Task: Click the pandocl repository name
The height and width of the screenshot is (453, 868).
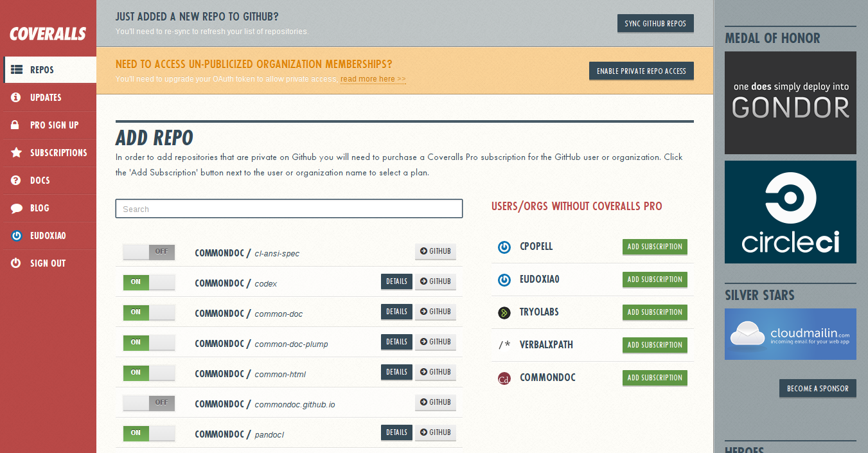Action: (x=269, y=434)
